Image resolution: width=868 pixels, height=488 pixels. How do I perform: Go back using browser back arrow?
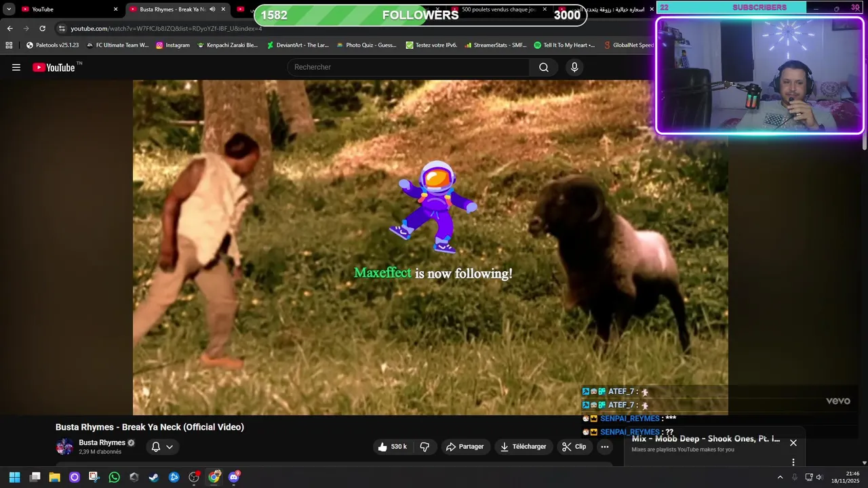point(9,28)
